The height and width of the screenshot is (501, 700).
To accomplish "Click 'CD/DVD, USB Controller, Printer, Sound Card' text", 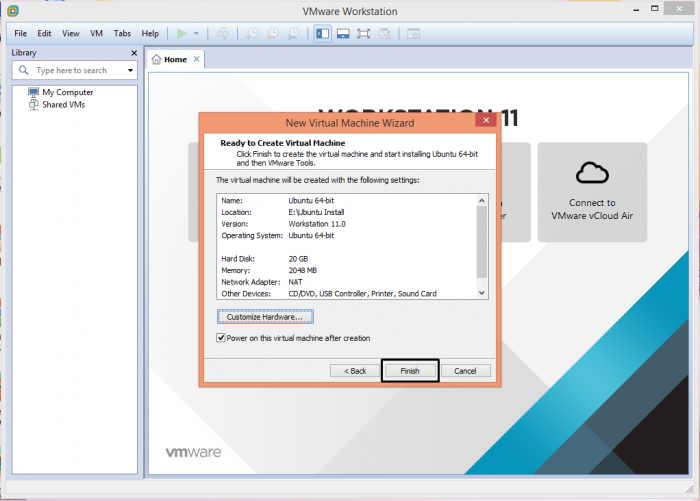I will click(362, 293).
